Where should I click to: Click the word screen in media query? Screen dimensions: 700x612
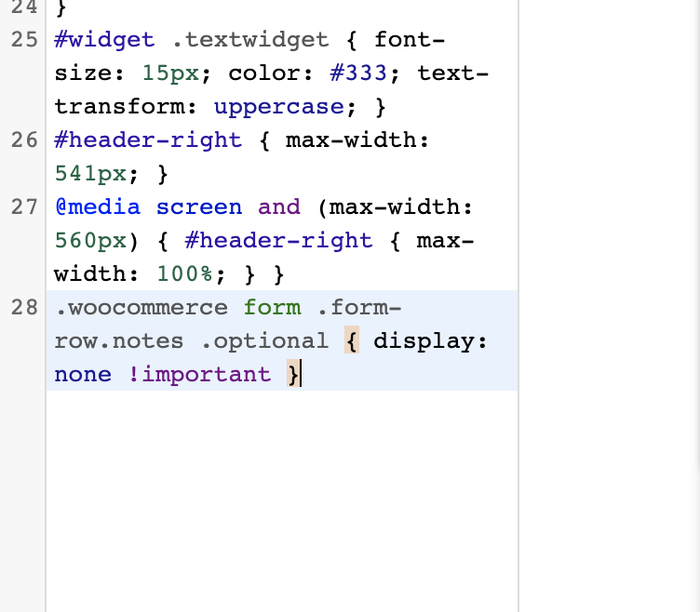(x=199, y=207)
